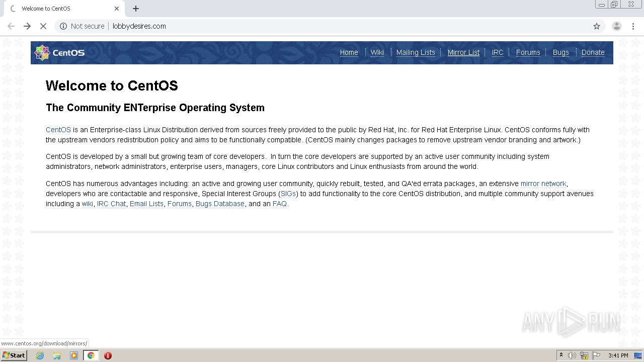
Task: Open the Action Center flag icon
Action: 596,355
